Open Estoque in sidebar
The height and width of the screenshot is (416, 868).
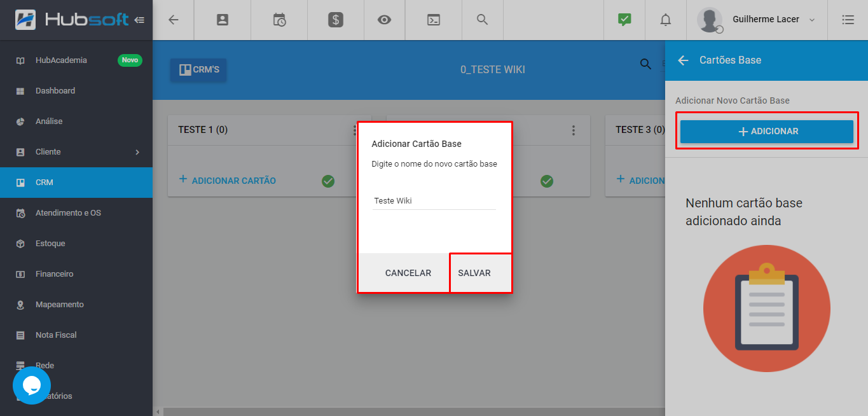coord(76,244)
